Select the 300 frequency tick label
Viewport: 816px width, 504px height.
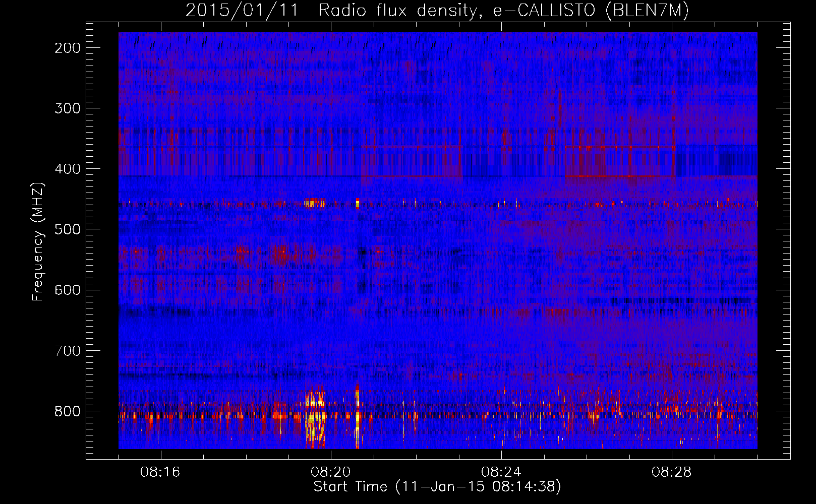[67, 108]
